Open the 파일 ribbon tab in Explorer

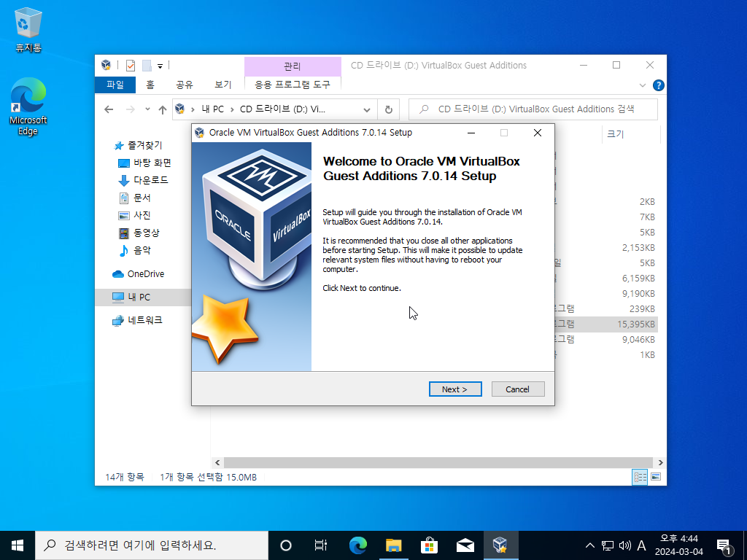coord(115,85)
